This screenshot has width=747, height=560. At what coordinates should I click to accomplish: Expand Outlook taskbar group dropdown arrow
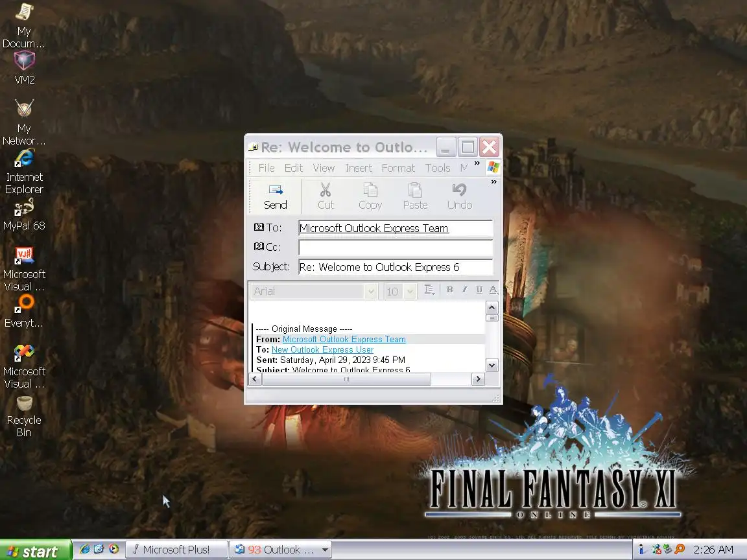tap(326, 550)
